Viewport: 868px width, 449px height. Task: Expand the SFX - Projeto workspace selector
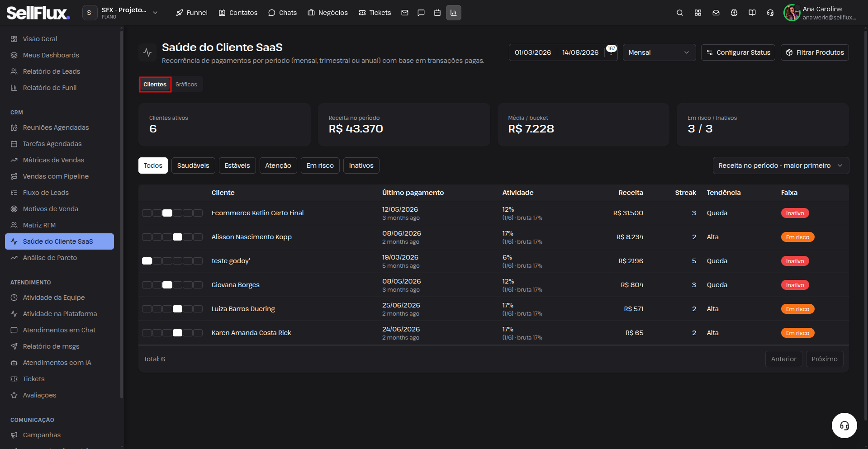121,13
